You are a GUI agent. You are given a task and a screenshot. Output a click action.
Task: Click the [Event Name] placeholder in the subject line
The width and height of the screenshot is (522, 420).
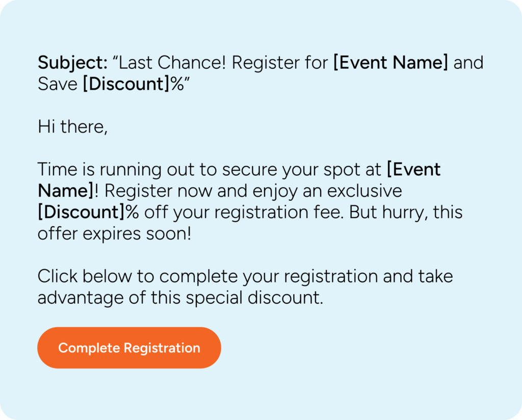point(390,63)
